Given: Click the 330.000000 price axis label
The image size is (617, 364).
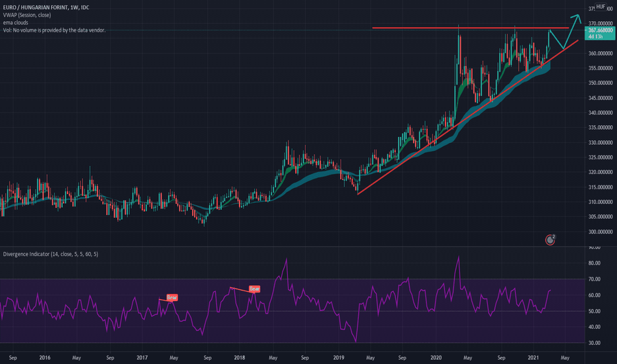Looking at the screenshot, I should point(600,142).
